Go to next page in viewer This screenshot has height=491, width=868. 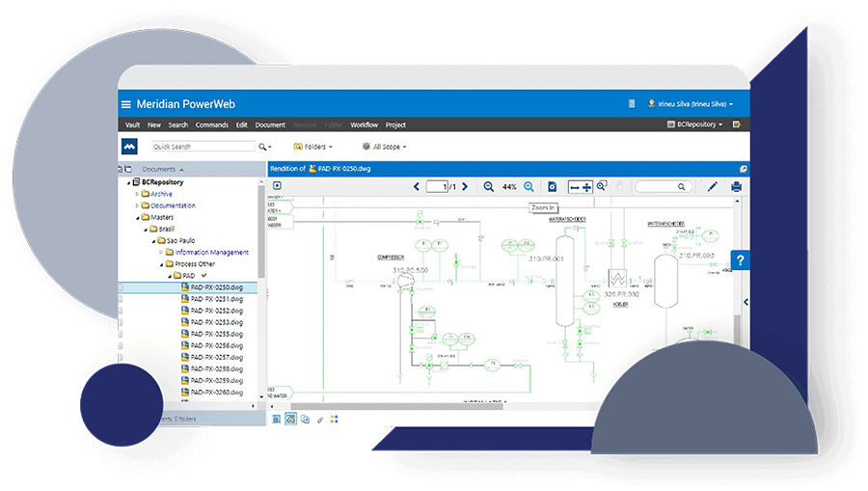465,186
